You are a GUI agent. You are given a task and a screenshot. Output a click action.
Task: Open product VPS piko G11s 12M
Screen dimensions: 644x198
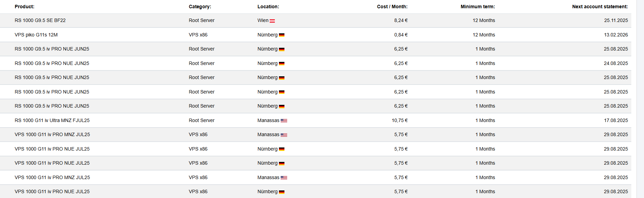(36, 35)
